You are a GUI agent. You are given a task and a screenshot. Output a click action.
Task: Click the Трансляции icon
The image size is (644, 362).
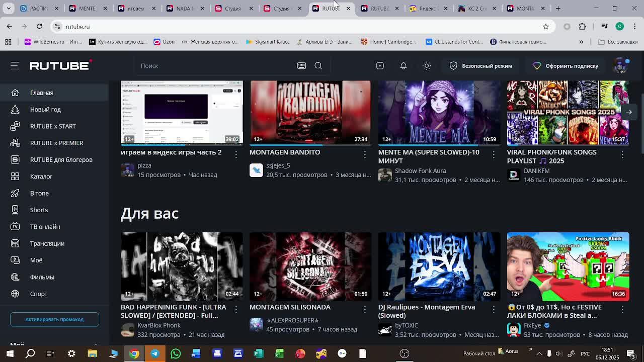point(15,243)
